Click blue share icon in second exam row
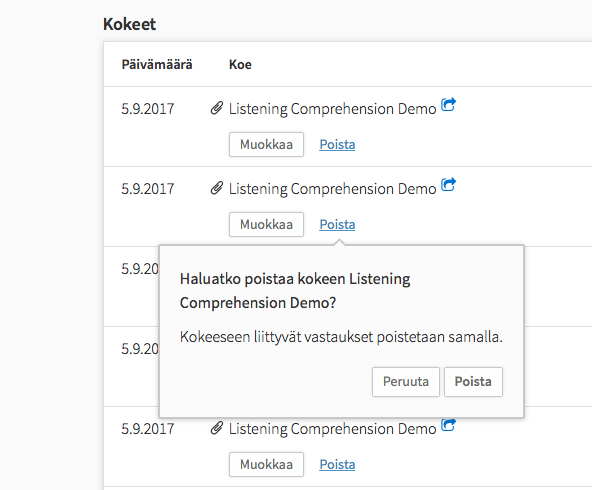This screenshot has height=490, width=592. 449,185
